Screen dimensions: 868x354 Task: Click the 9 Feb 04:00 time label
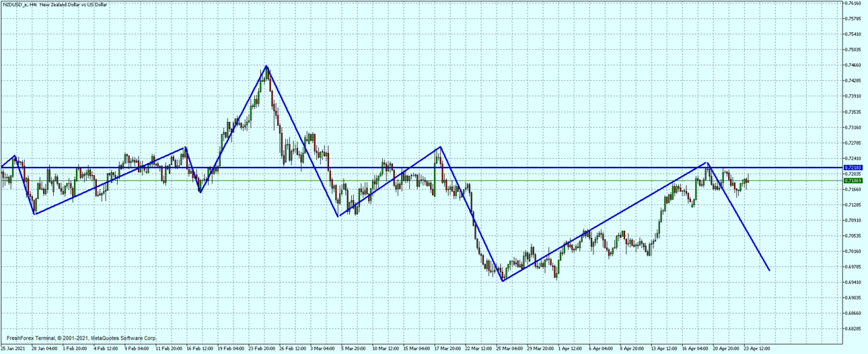pos(138,349)
